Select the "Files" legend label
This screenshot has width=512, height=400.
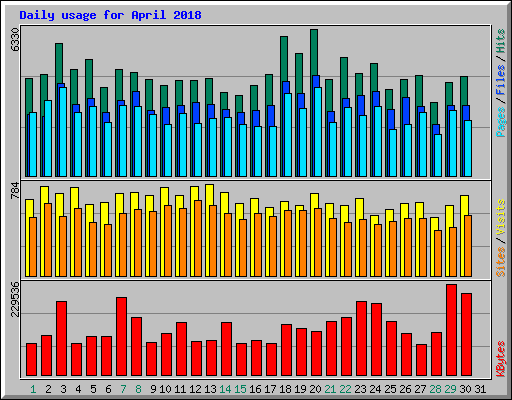coord(501,80)
